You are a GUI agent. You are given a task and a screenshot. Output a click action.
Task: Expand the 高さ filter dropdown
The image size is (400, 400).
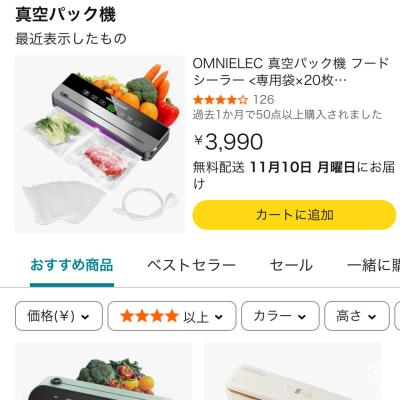357,316
